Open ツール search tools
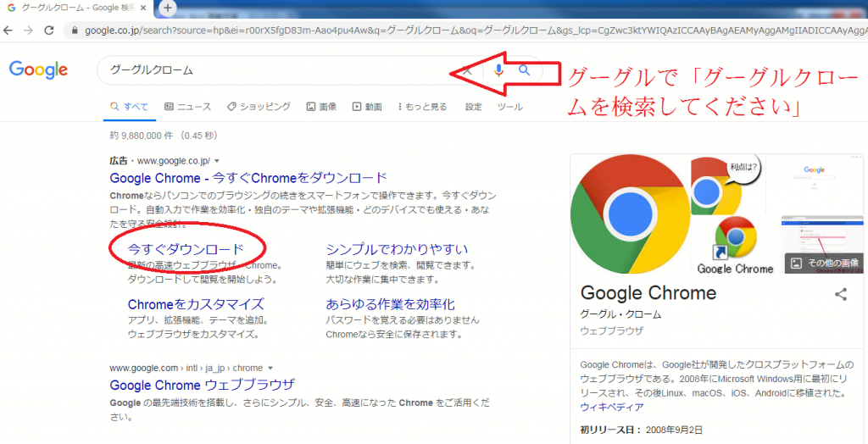The width and height of the screenshot is (868, 444). coord(509,107)
